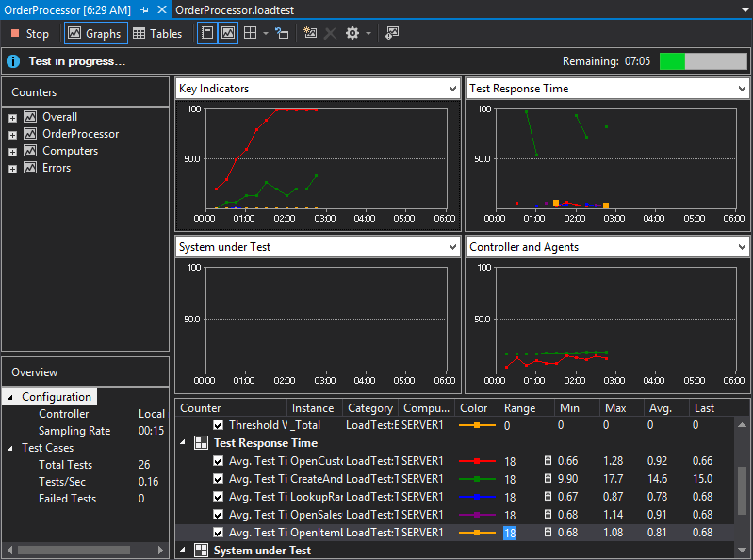Screen dimensions: 753x560
Task: Toggle the counters panel icon in toolbar
Action: [207, 33]
